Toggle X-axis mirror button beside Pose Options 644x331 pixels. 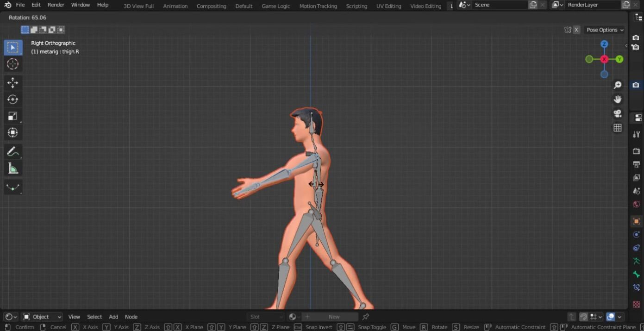(576, 30)
